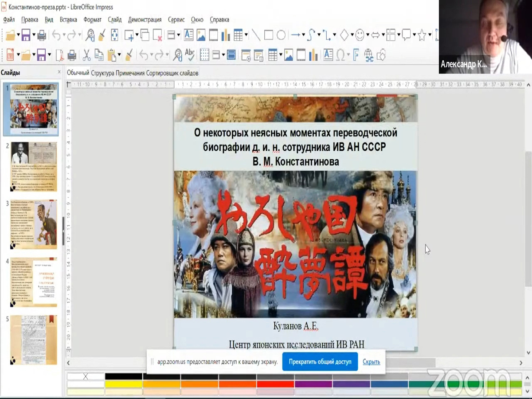
Task: Insert hyperlink globe icon
Action: point(368,55)
